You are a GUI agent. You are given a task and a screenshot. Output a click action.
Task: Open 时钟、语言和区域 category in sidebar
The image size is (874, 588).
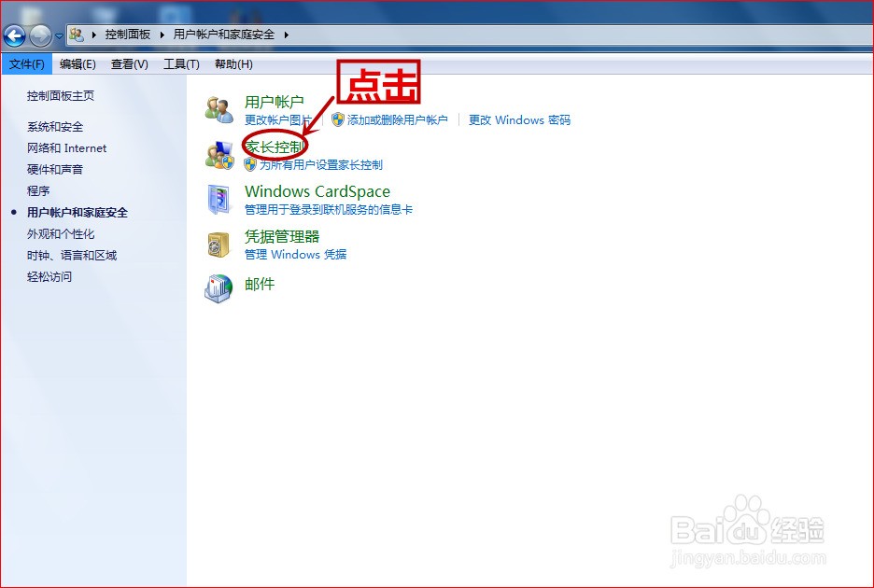pyautogui.click(x=71, y=255)
